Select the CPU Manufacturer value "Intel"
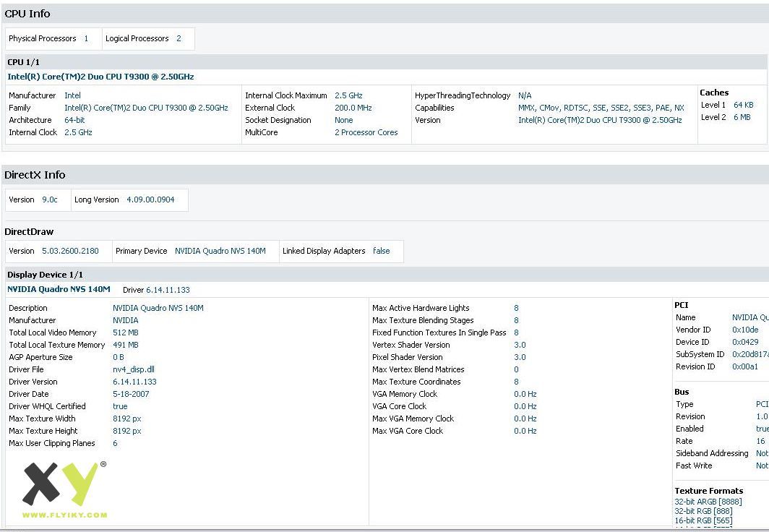769x532 pixels. [72, 95]
